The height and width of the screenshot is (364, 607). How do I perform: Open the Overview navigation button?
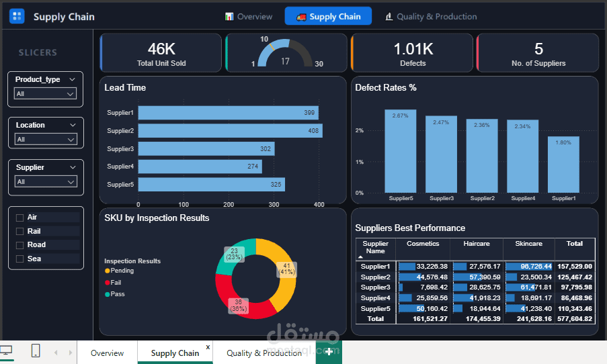[249, 16]
